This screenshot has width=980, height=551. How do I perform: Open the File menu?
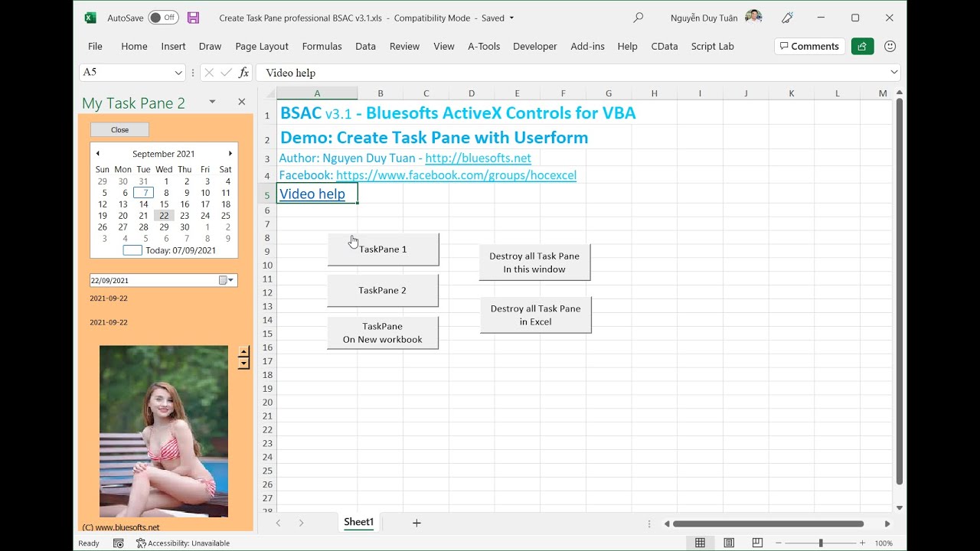(95, 46)
